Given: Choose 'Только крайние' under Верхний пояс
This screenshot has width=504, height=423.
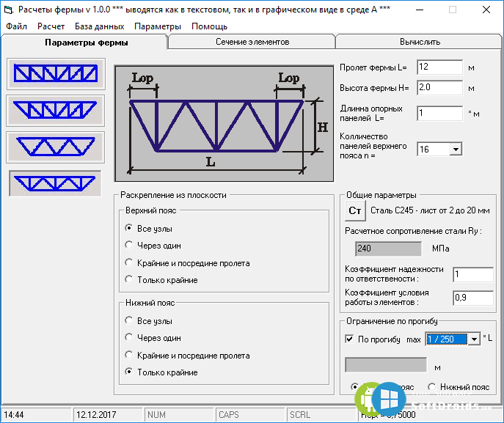Looking at the screenshot, I should point(130,279).
